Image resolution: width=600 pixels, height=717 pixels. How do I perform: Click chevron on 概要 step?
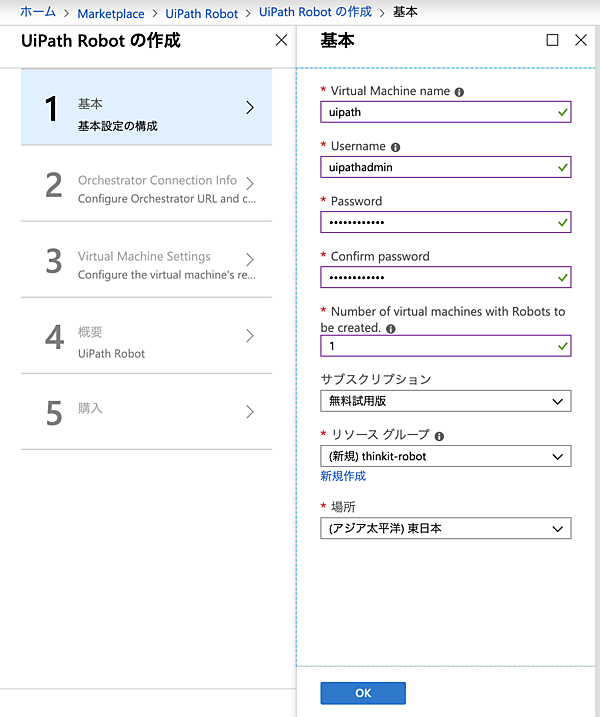250,336
